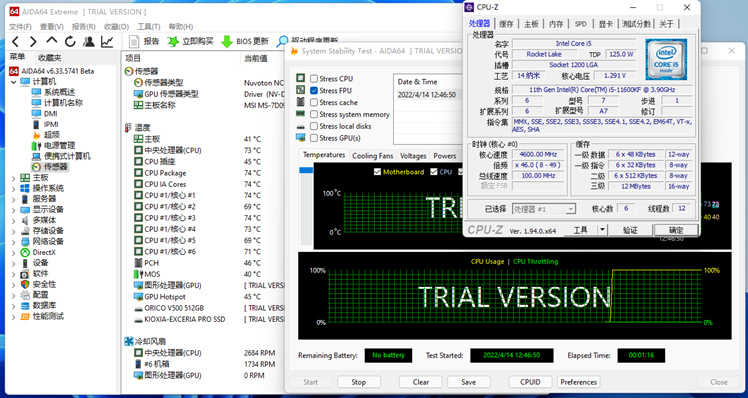Expand the 存储设备 tree node
Screen dimensions: 748x398
tap(13, 231)
